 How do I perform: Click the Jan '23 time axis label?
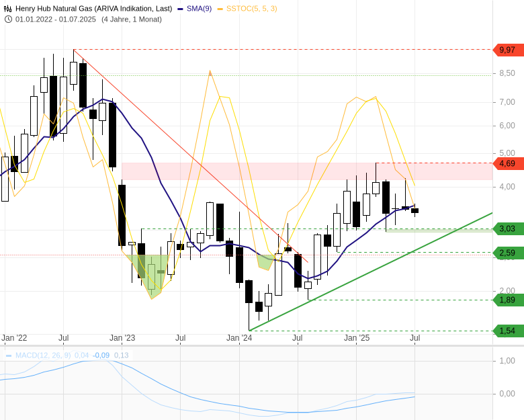coord(122,338)
